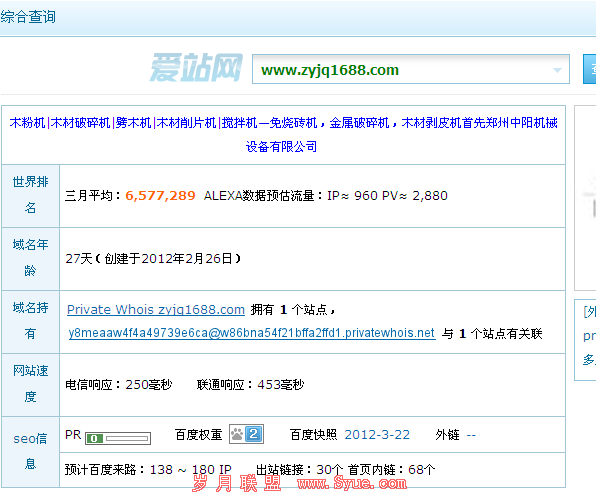
Task: Click 预计百度来路 138 ~ 180 IP text
Action: click(x=148, y=470)
